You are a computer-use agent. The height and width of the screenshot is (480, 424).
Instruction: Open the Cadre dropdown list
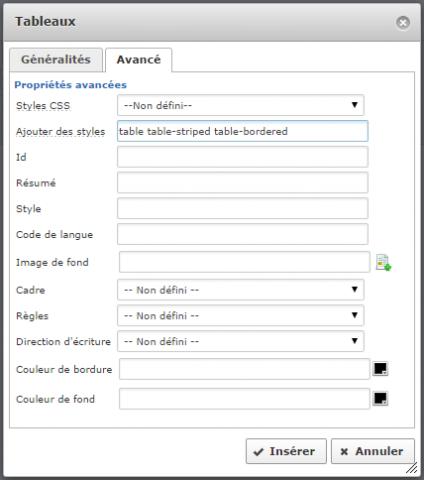240,290
